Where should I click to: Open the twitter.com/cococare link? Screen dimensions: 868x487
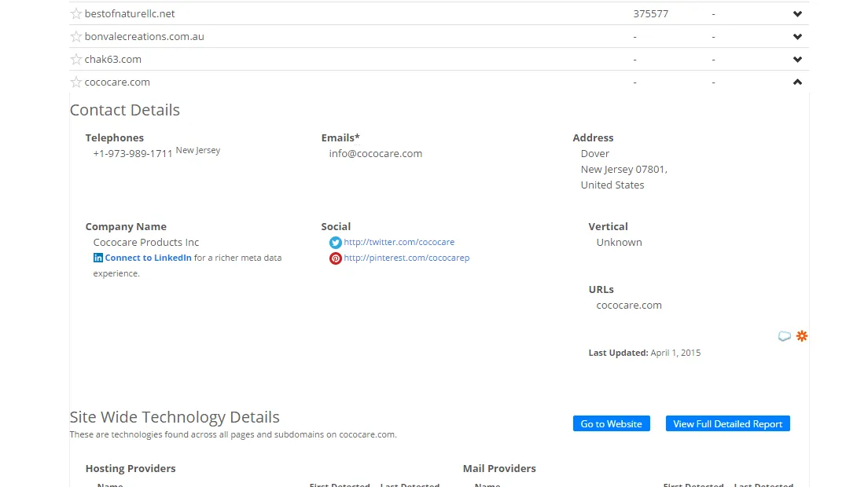399,242
